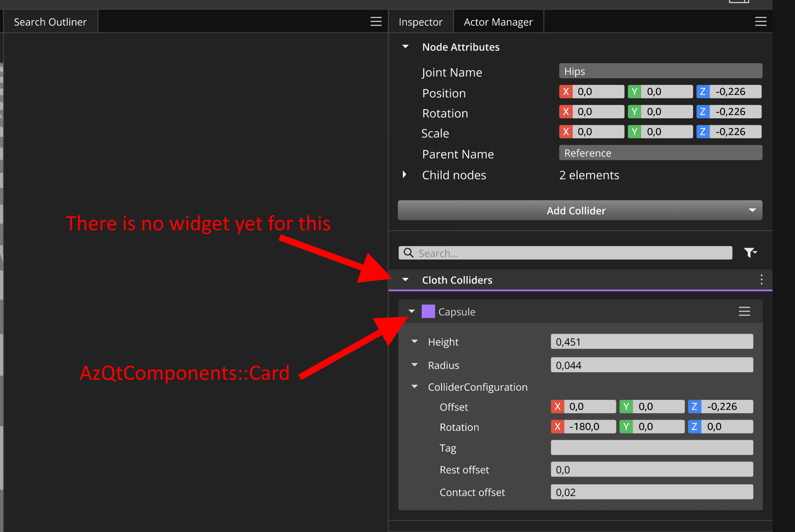The image size is (795, 532).
Task: Click the hamburger menu in Search Outliner header
Action: point(376,21)
